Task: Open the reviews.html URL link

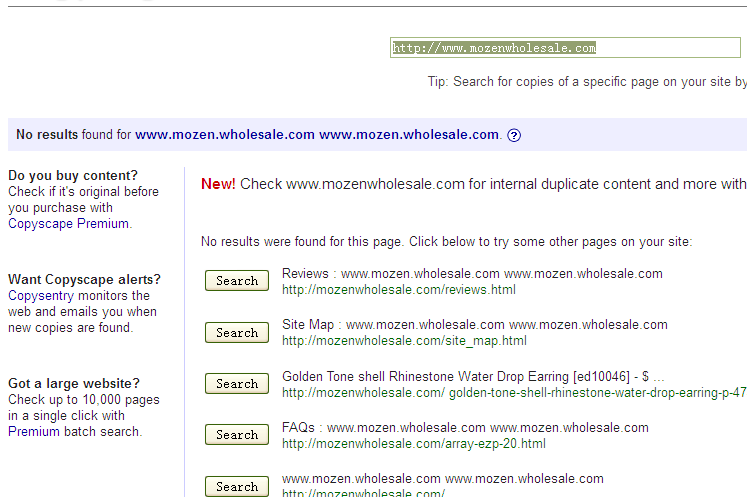Action: coord(399,290)
